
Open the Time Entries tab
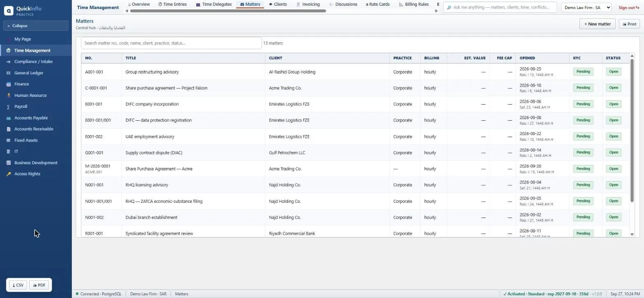tap(172, 5)
